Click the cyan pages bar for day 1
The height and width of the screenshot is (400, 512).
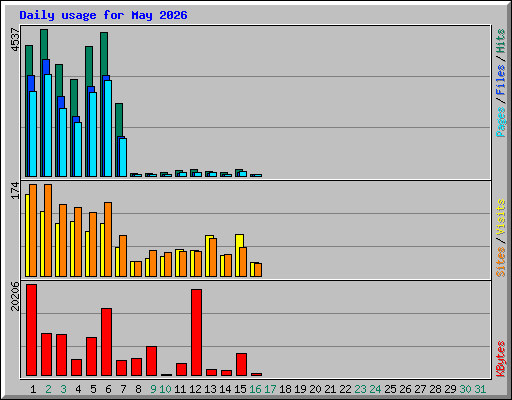33,134
